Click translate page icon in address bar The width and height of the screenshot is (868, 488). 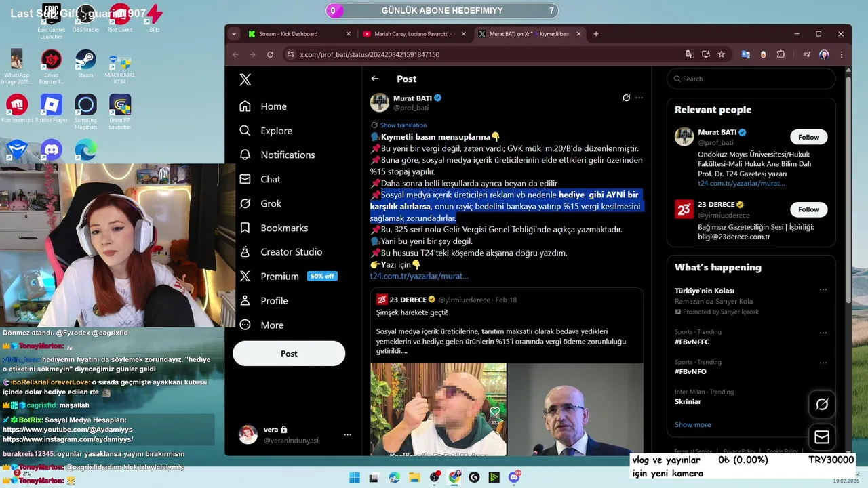click(x=690, y=54)
